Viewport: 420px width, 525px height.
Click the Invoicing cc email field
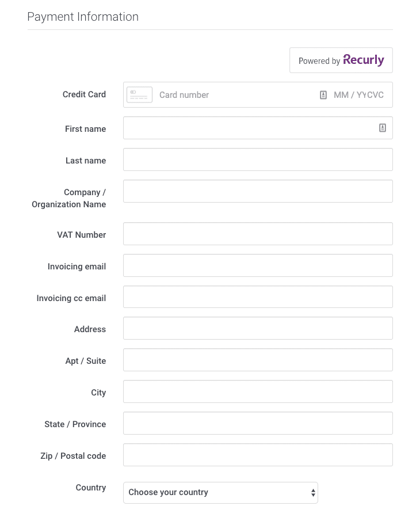coord(258,296)
